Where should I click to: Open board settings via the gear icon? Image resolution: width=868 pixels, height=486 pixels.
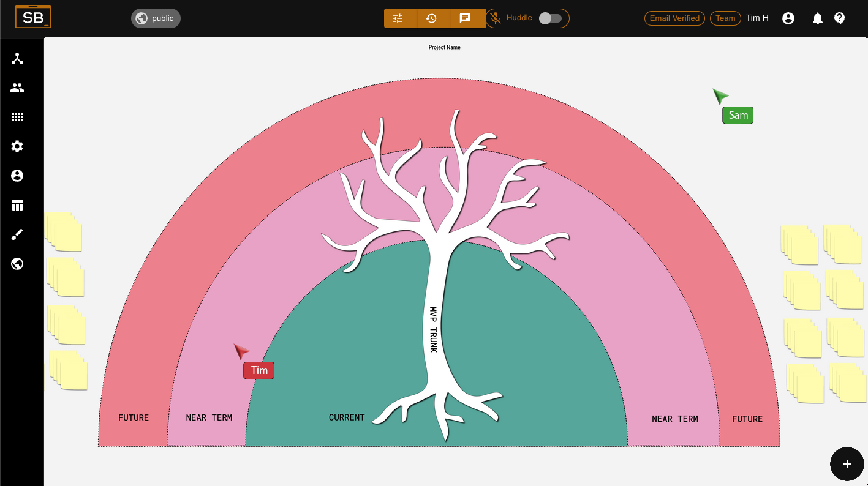coord(17,146)
